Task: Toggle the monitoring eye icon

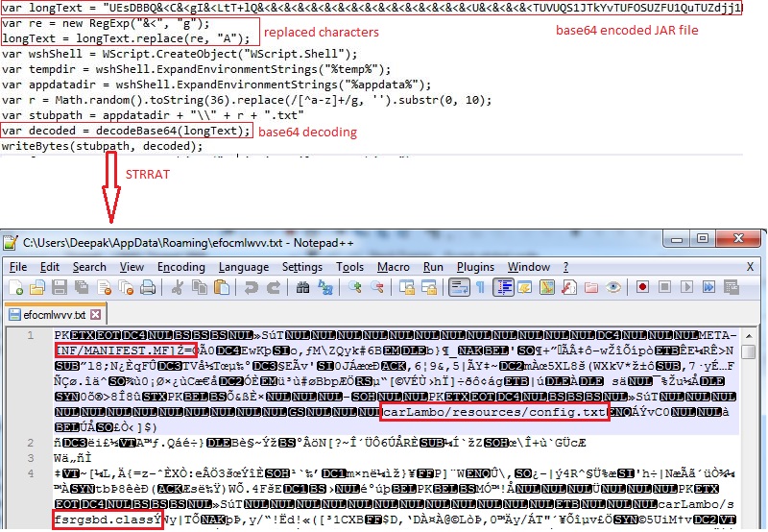Action: point(613,287)
